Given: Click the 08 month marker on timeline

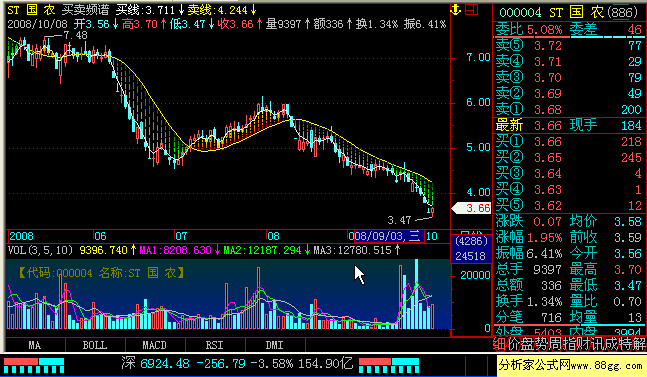Looking at the screenshot, I should [x=273, y=236].
